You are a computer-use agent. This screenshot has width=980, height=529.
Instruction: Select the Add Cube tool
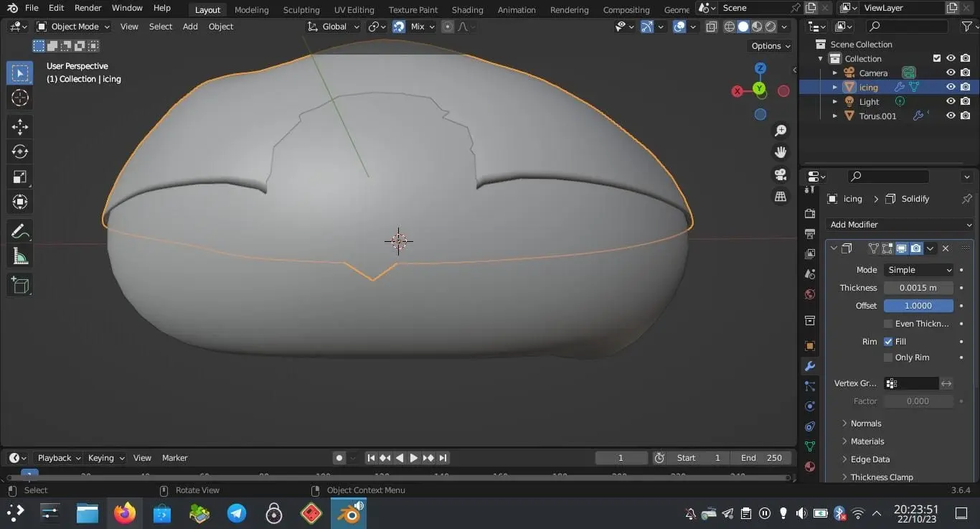tap(20, 285)
